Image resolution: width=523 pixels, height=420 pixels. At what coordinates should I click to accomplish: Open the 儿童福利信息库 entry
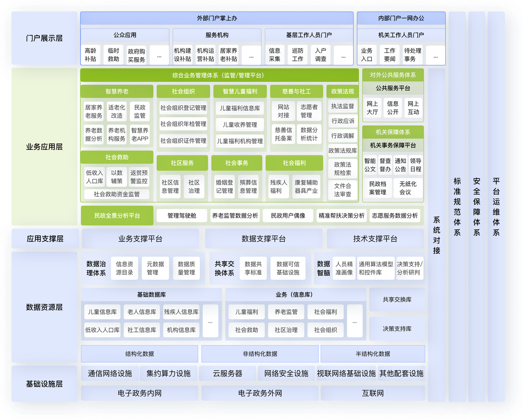click(x=240, y=108)
